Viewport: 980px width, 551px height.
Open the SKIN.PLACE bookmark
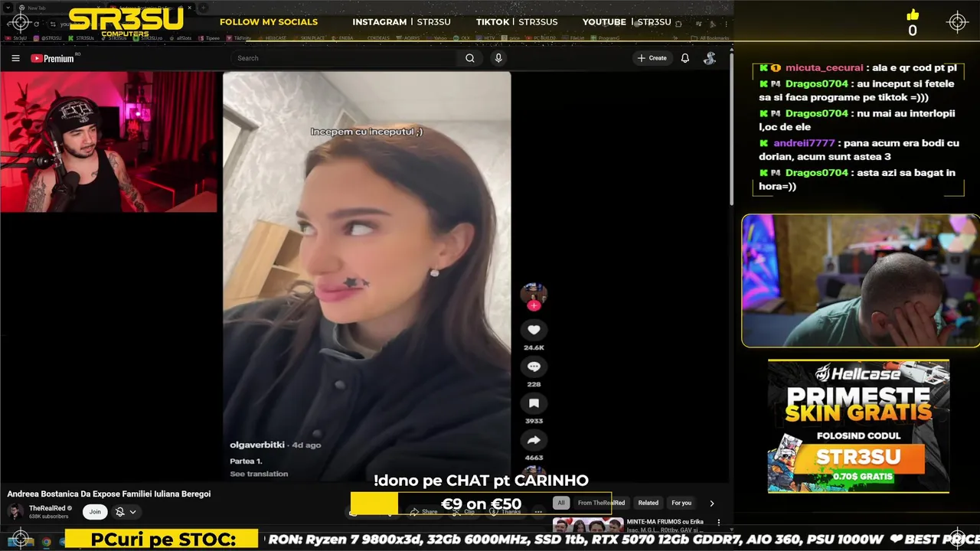point(309,37)
